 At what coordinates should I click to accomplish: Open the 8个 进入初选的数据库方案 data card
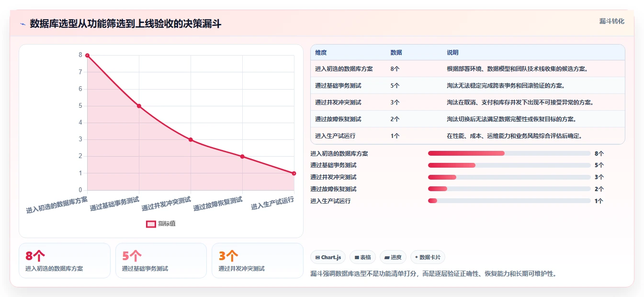65,261
